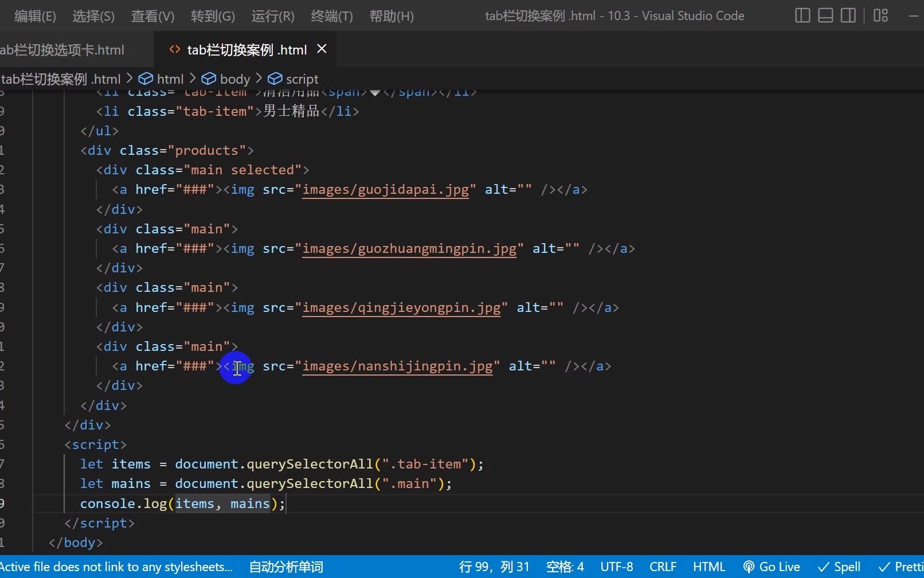Click Prettier status bar item
This screenshot has height=578, width=924.
pyautogui.click(x=900, y=567)
